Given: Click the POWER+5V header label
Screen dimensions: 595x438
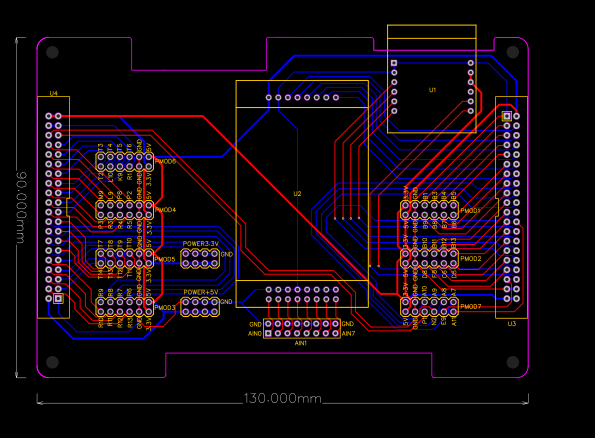Looking at the screenshot, I should click(201, 292).
